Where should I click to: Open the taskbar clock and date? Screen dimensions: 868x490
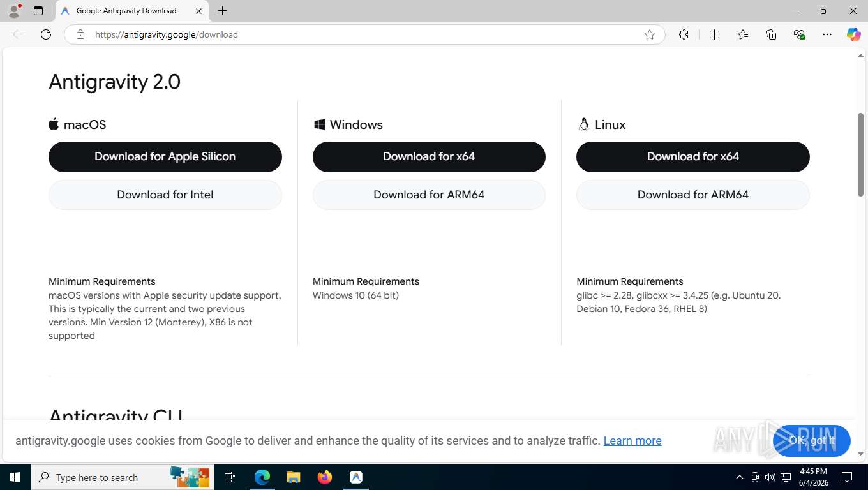tap(814, 477)
